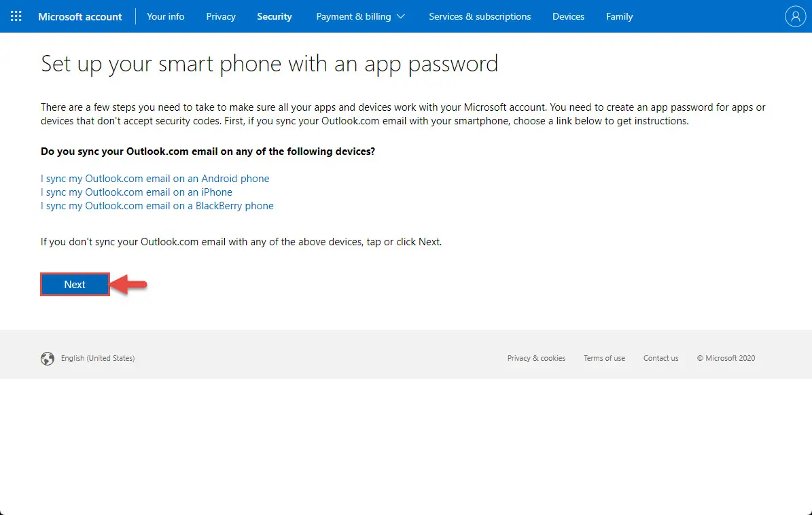Open Services & subscriptions page
Viewport: 812px width, 515px height.
coord(480,16)
